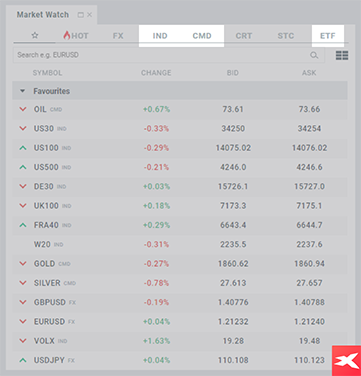The height and width of the screenshot is (376, 361).
Task: Click the red down arrow beside OIL
Action: click(x=23, y=109)
